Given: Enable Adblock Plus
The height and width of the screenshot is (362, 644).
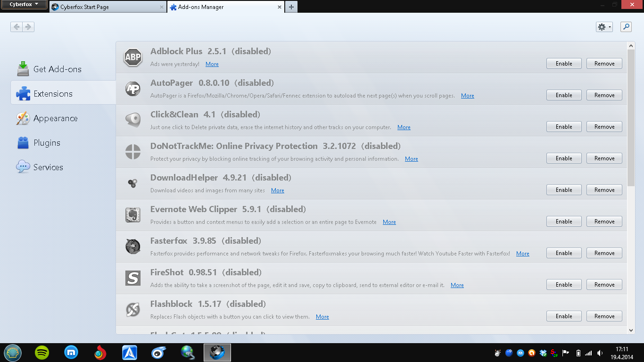Looking at the screenshot, I should 564,64.
